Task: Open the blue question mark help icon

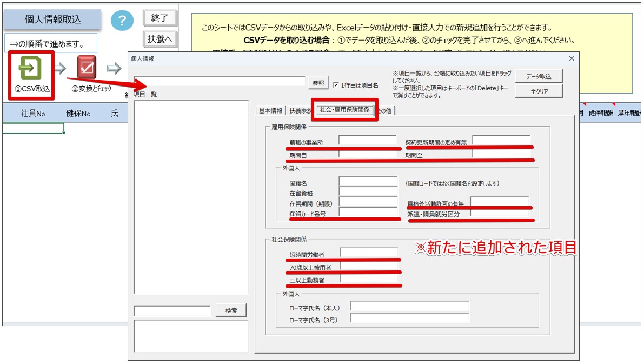Action: point(122,20)
